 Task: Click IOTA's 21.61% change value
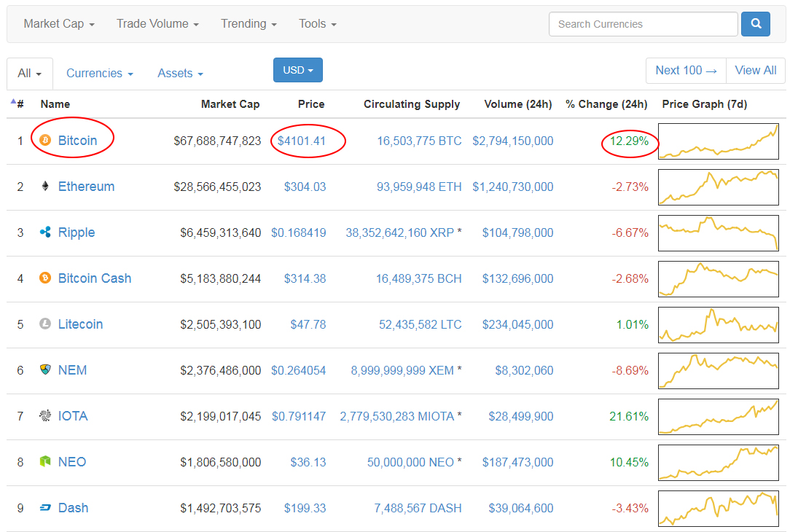[x=629, y=416]
